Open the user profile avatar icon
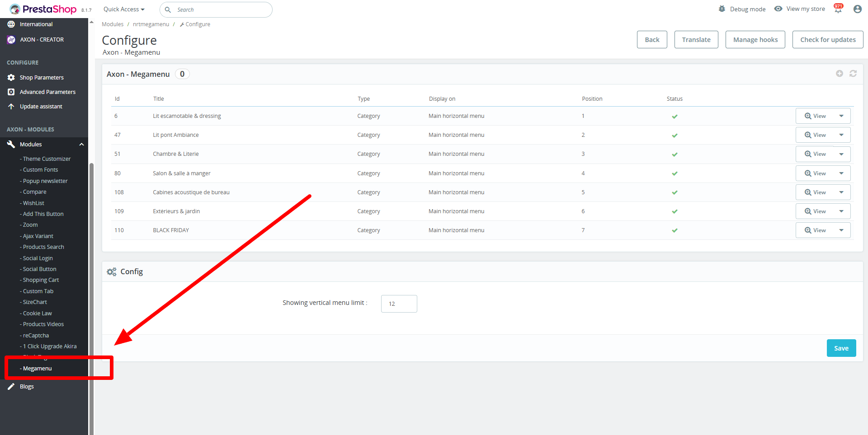The width and height of the screenshot is (868, 435). point(857,9)
